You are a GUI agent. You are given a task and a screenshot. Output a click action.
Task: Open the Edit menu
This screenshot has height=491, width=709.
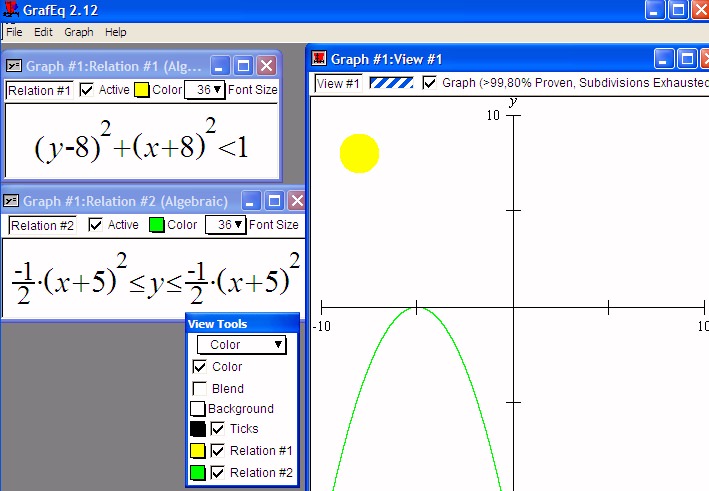43,32
